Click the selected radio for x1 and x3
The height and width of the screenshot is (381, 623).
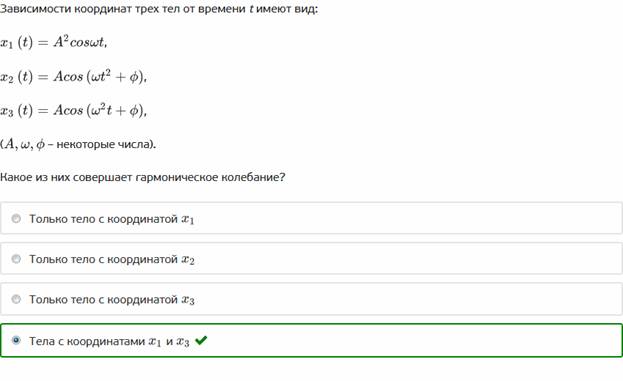pos(16,340)
